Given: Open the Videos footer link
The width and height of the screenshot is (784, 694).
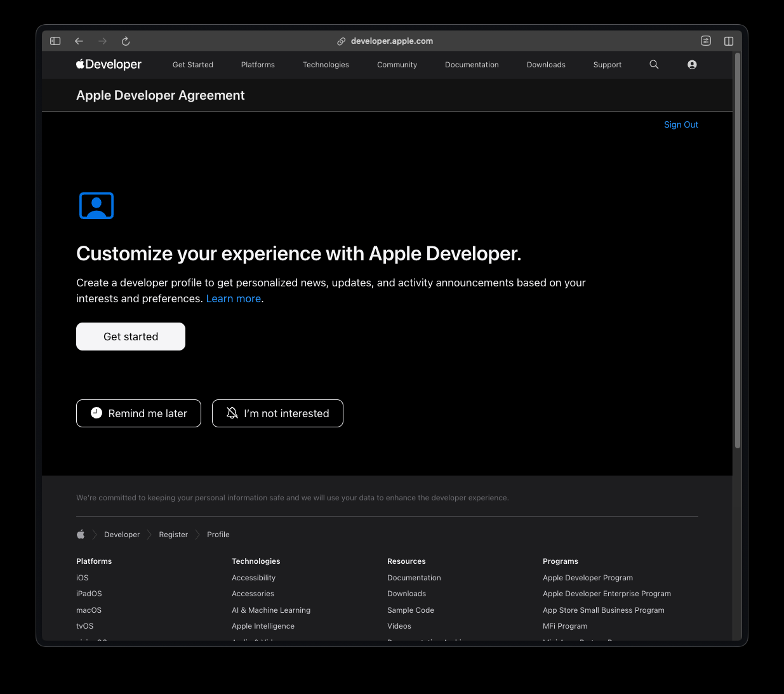Looking at the screenshot, I should click(399, 626).
